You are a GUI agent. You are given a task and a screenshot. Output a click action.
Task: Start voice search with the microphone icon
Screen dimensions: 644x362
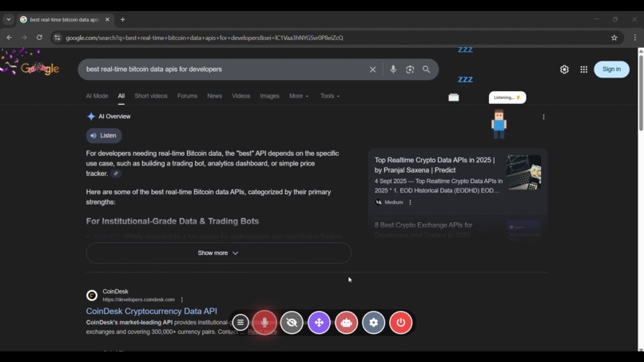(x=393, y=70)
